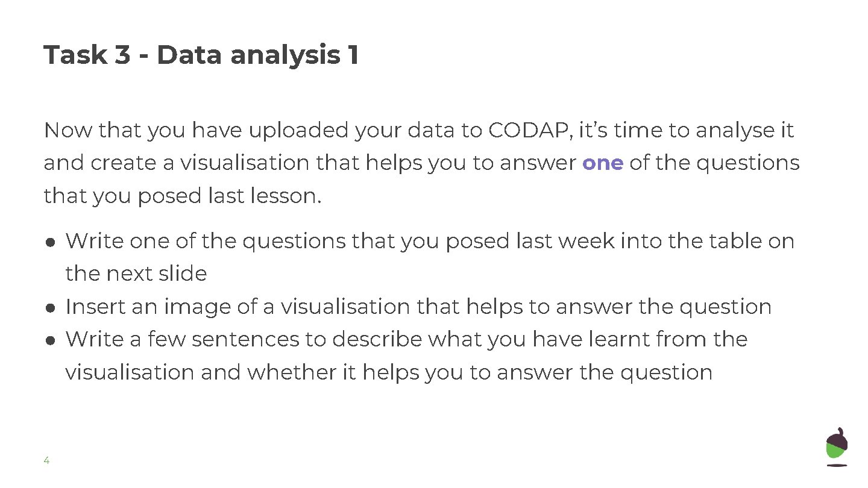
Task: Click the slide number 4
Action: (46, 461)
